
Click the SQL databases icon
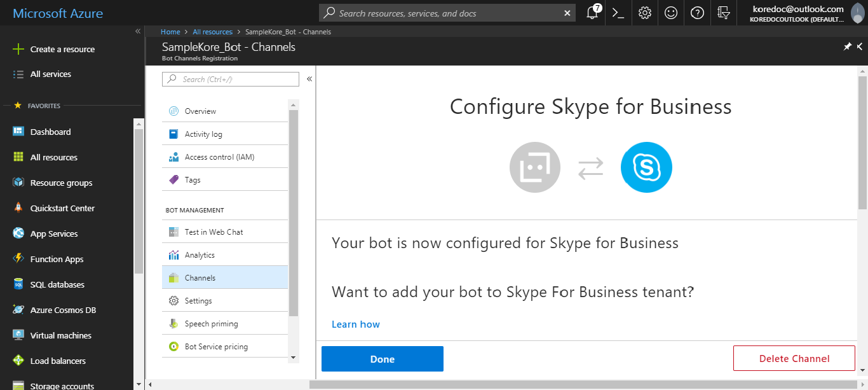18,284
